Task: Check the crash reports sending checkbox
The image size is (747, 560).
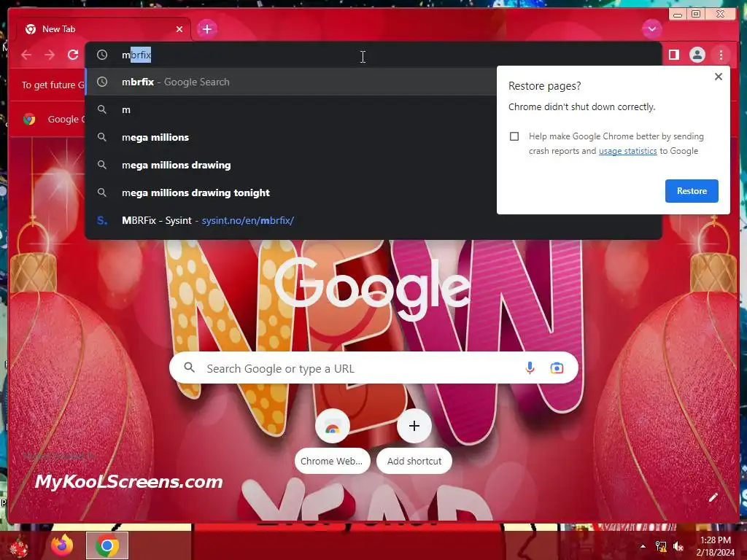Action: click(x=514, y=136)
